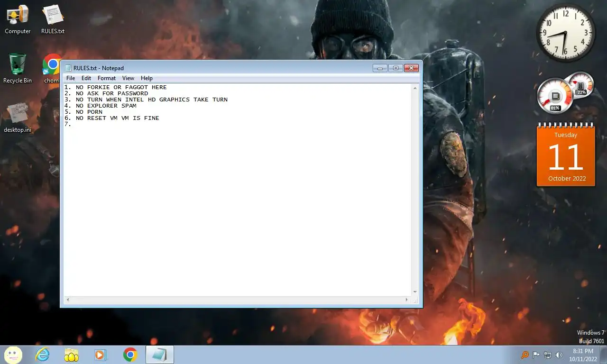
Task: Open the volume speaker tray icon
Action: (559, 355)
